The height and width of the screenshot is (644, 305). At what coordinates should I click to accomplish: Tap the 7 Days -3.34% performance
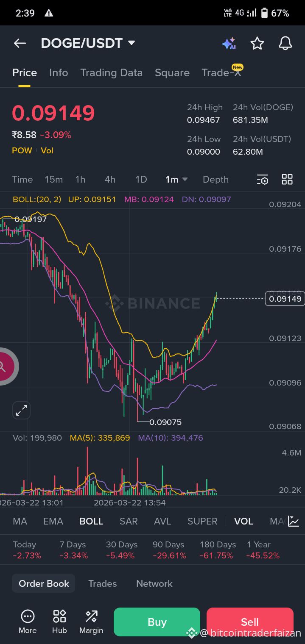[x=74, y=550]
